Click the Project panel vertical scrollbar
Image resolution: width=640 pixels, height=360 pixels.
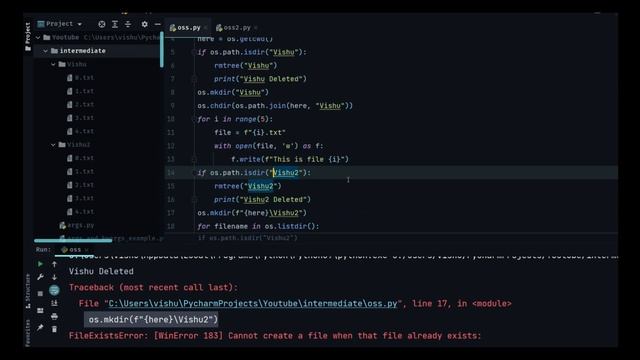(x=162, y=50)
